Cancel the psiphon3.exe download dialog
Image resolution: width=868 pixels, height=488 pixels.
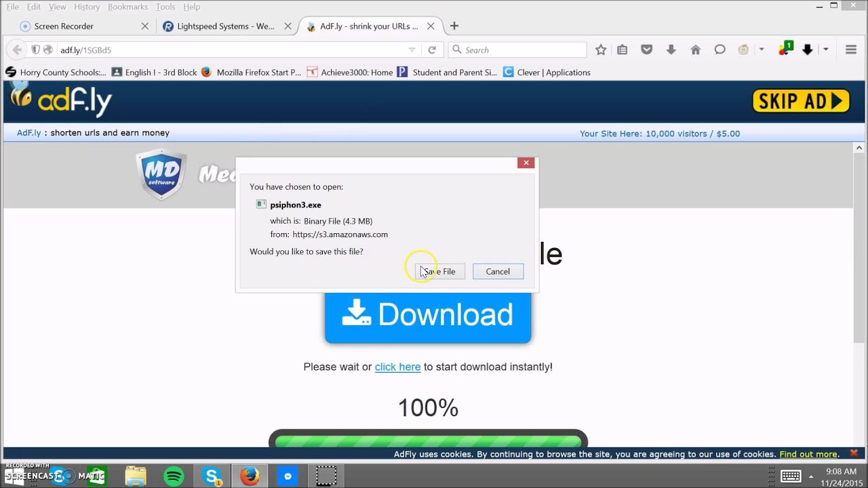(498, 271)
